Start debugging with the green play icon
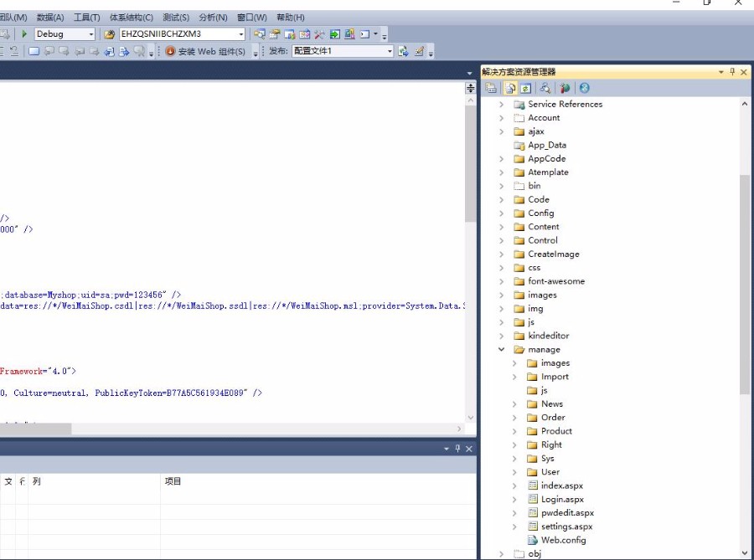754x560 pixels. pyautogui.click(x=24, y=34)
